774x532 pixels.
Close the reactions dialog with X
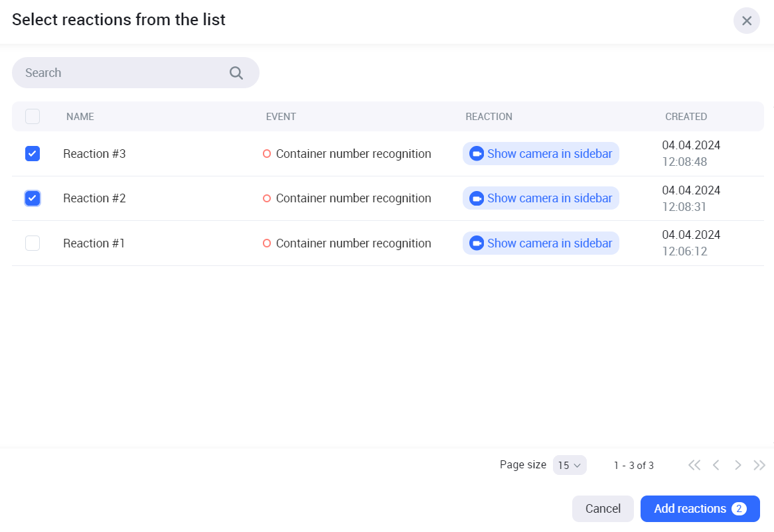(x=747, y=21)
